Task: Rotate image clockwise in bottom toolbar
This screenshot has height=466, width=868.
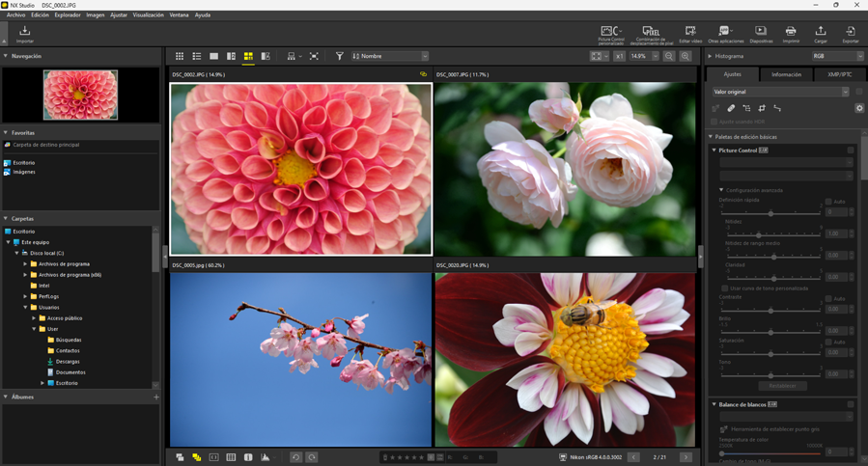Action: pos(312,457)
